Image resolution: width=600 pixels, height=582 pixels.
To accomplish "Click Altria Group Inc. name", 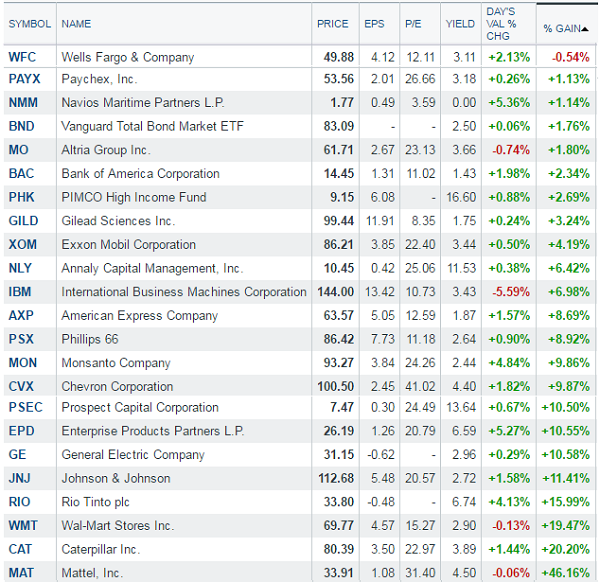I will pos(106,150).
